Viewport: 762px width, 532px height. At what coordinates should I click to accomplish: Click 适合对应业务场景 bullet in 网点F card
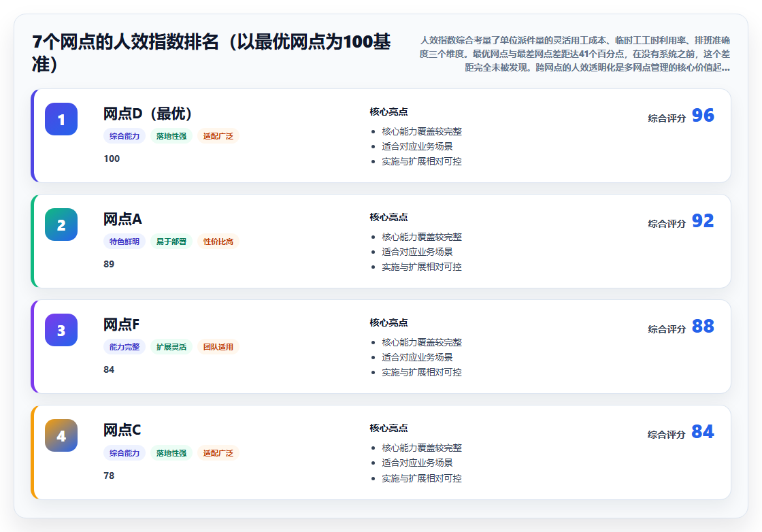pyautogui.click(x=418, y=357)
